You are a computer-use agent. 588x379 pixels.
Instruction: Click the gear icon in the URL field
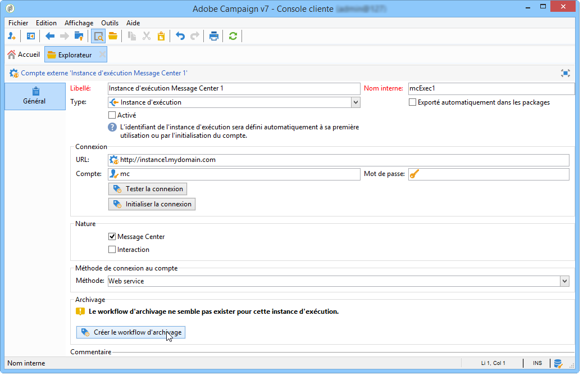[x=113, y=160]
